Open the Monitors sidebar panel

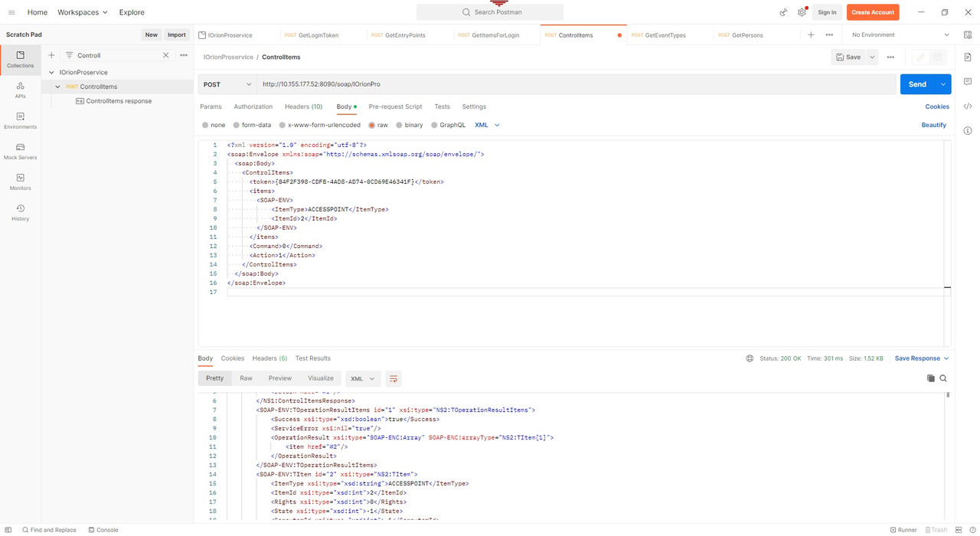click(x=21, y=182)
